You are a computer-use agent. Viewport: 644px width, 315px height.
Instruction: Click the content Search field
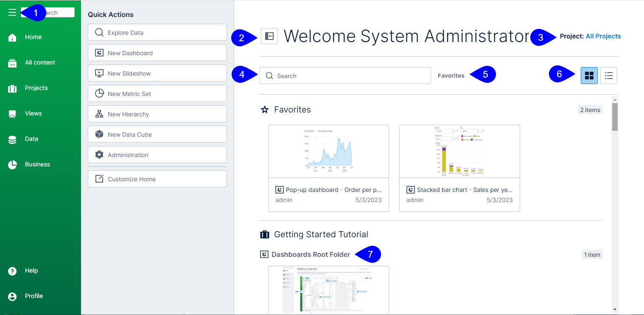pos(345,76)
